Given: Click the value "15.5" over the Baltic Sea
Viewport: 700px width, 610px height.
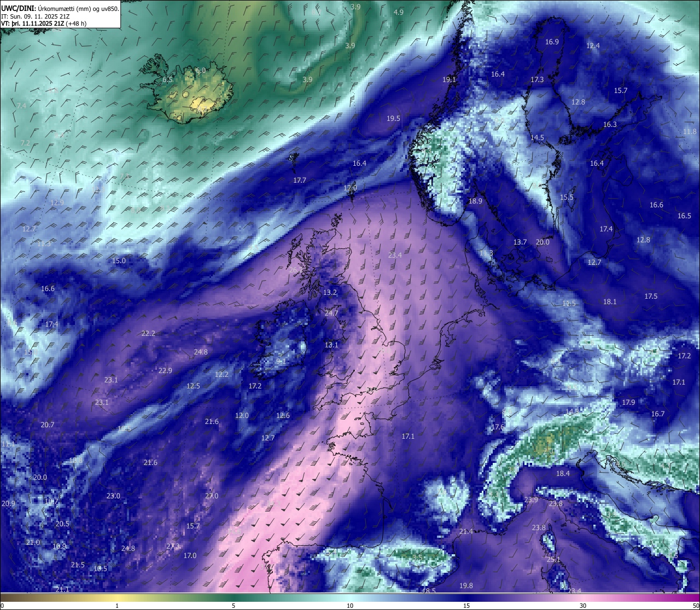Looking at the screenshot, I should (x=567, y=197).
